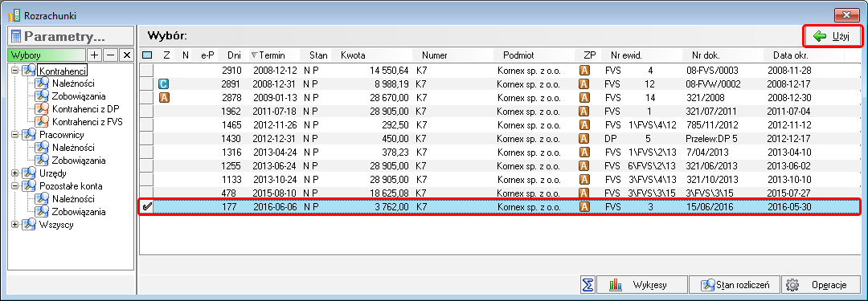Expand the Wszyscy tree node
The height and width of the screenshot is (301, 868).
tap(15, 225)
